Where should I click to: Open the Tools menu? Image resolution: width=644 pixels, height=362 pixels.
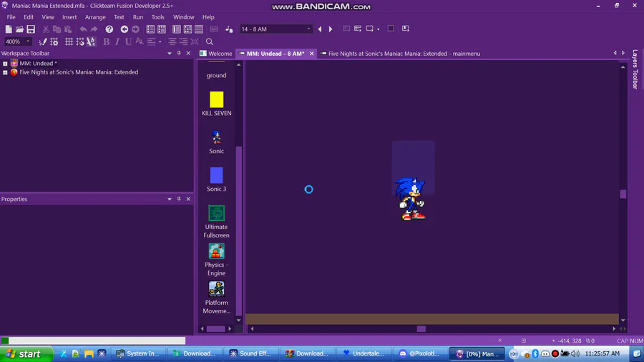tap(157, 17)
